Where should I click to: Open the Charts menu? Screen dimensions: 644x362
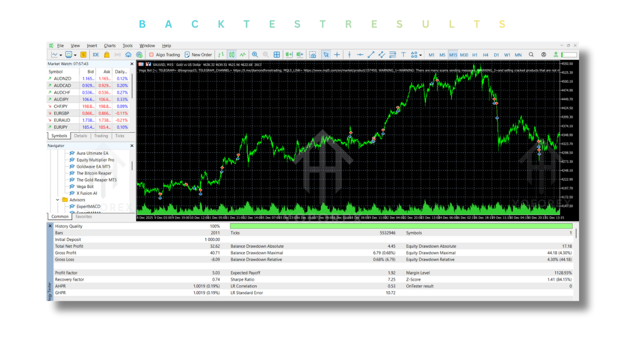(110, 45)
